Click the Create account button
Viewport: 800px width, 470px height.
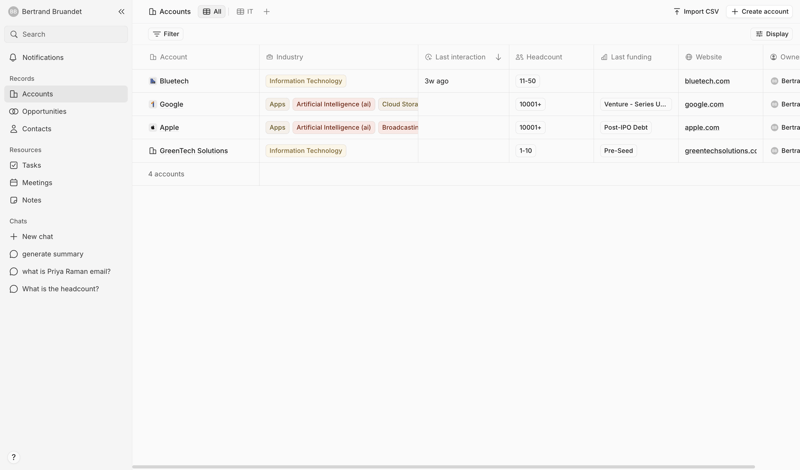click(760, 12)
